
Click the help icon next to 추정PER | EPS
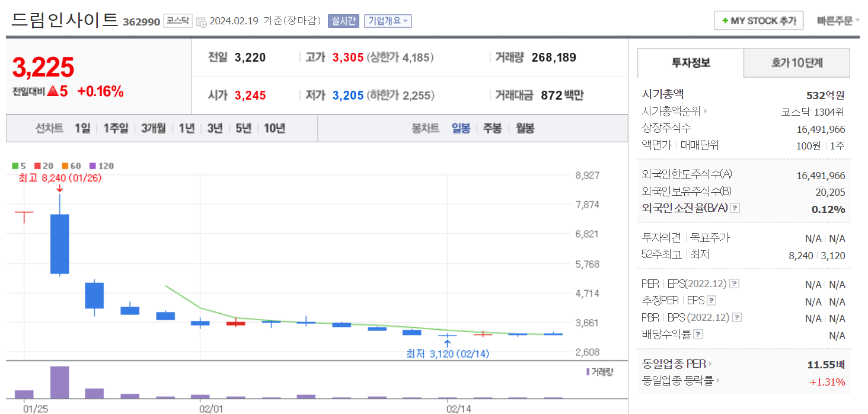pyautogui.click(x=711, y=301)
